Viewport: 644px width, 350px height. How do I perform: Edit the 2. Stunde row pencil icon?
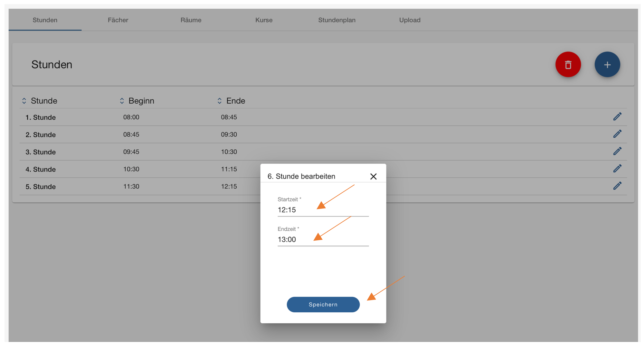(x=617, y=134)
